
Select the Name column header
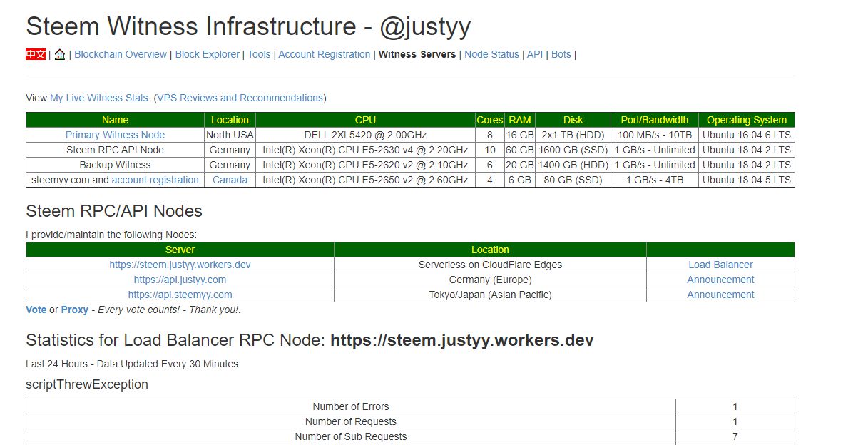[115, 120]
